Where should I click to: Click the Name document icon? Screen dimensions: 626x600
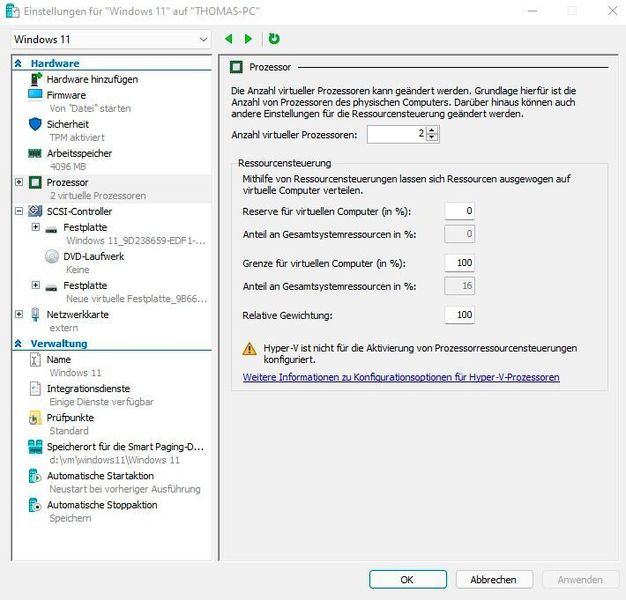point(35,359)
